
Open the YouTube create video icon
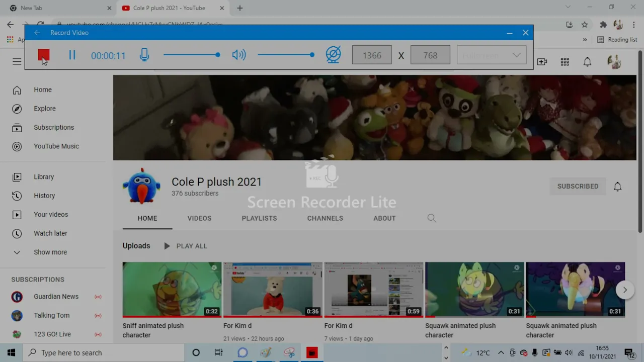(542, 61)
